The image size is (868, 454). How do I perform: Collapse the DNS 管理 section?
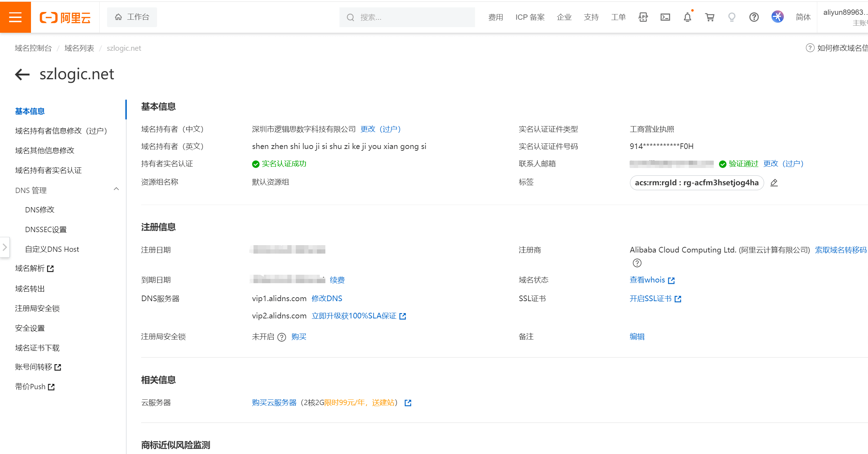point(116,189)
